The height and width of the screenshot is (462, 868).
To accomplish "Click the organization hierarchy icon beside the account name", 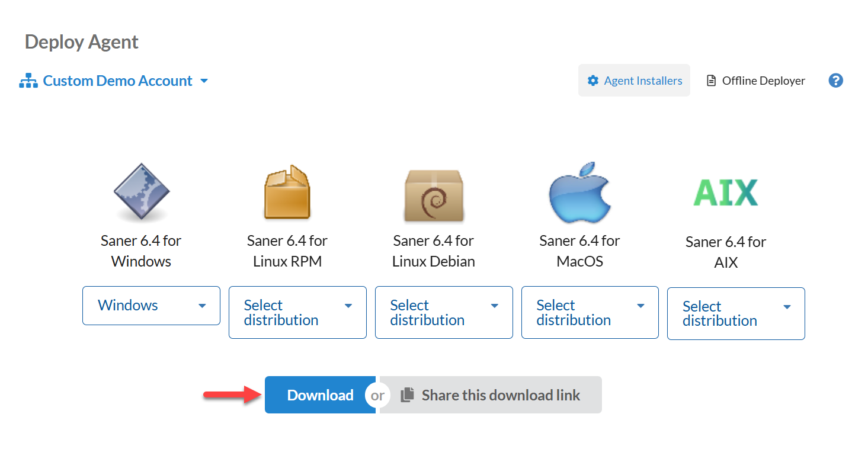I will [28, 81].
